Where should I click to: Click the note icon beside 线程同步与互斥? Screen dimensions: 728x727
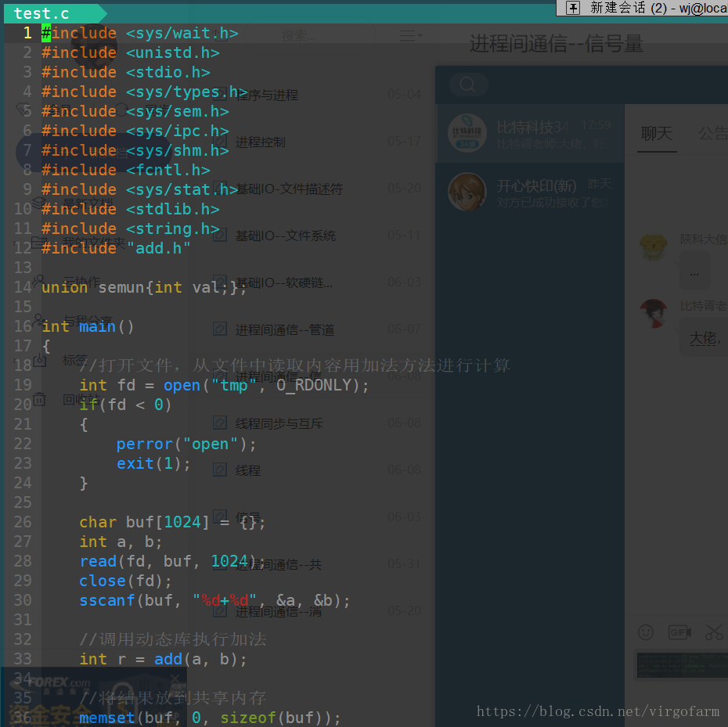tap(220, 423)
